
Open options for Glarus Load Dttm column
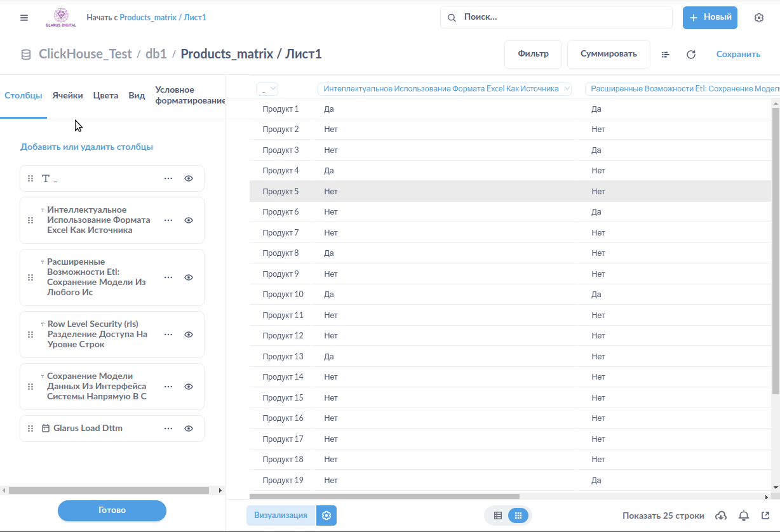(168, 429)
